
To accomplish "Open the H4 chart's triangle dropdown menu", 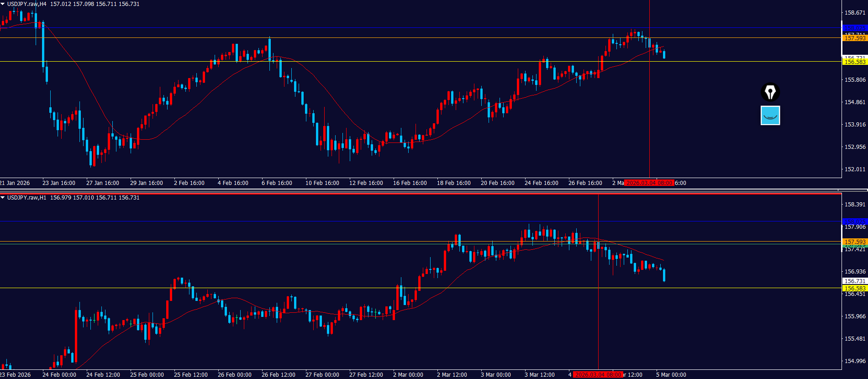I will pos(3,4).
